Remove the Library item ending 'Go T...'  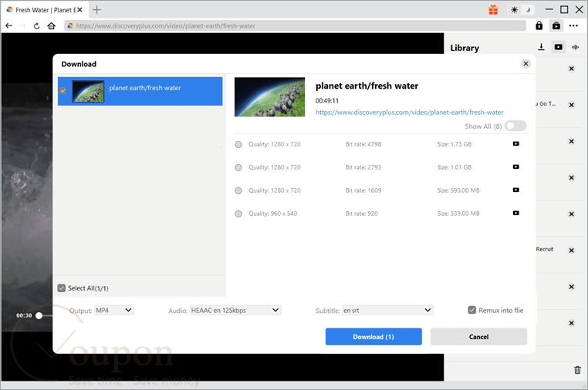(572, 105)
